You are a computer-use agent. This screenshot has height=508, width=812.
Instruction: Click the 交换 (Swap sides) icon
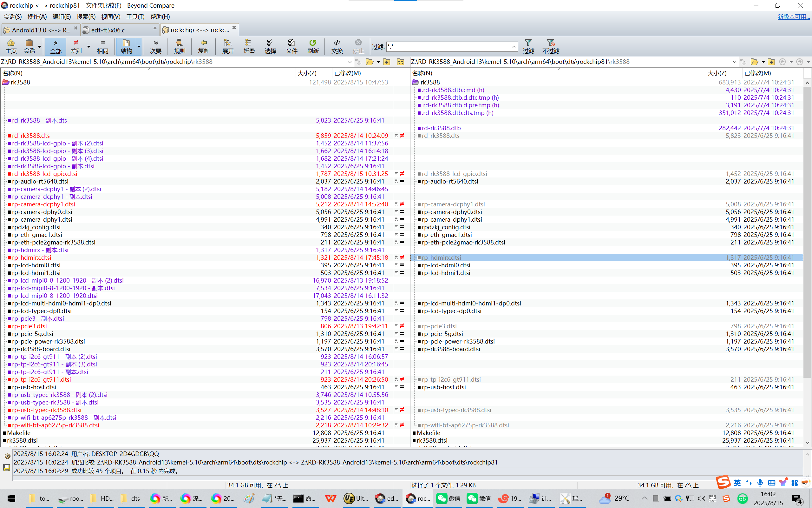[337, 46]
